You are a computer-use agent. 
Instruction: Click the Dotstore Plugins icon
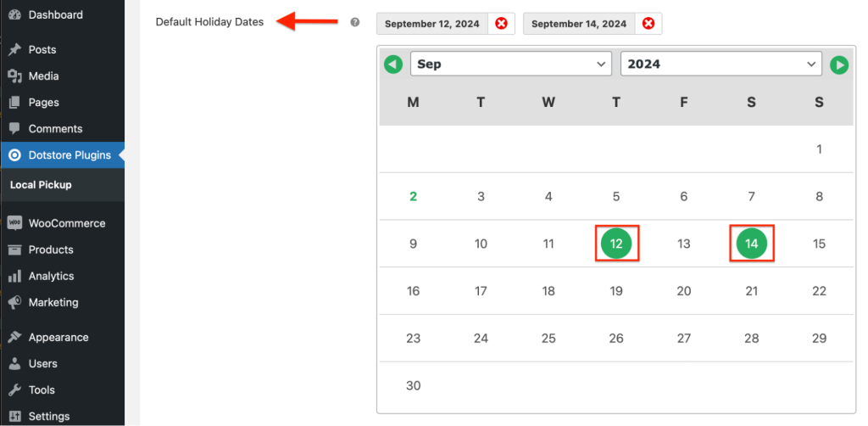click(14, 155)
